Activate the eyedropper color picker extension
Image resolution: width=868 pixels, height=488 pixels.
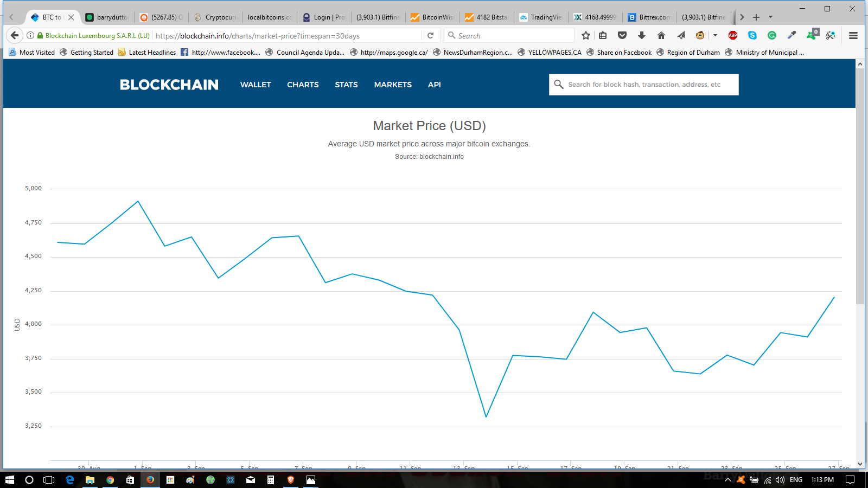pos(792,36)
